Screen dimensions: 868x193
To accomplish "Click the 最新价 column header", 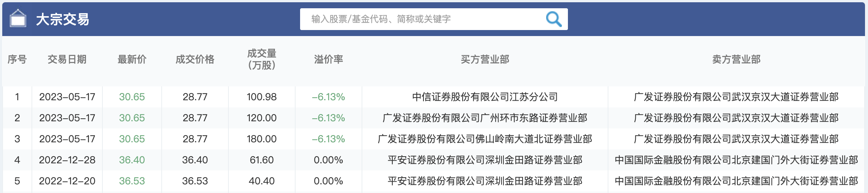I will [x=132, y=59].
